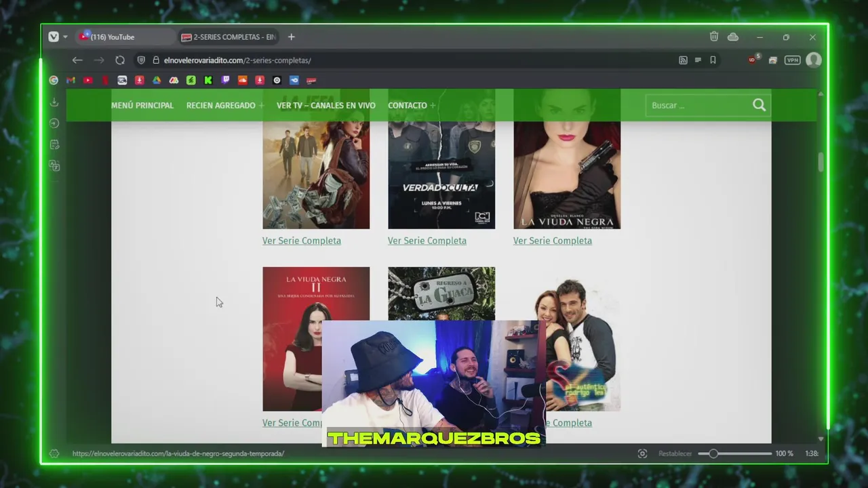
Task: Open Downloads panel in sidebar
Action: pyautogui.click(x=54, y=102)
